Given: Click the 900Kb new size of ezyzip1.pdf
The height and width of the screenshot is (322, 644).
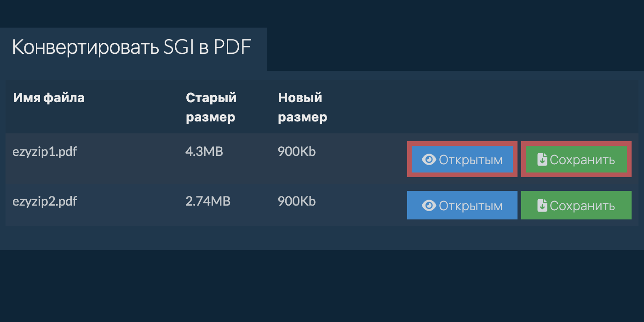Looking at the screenshot, I should pyautogui.click(x=297, y=151).
